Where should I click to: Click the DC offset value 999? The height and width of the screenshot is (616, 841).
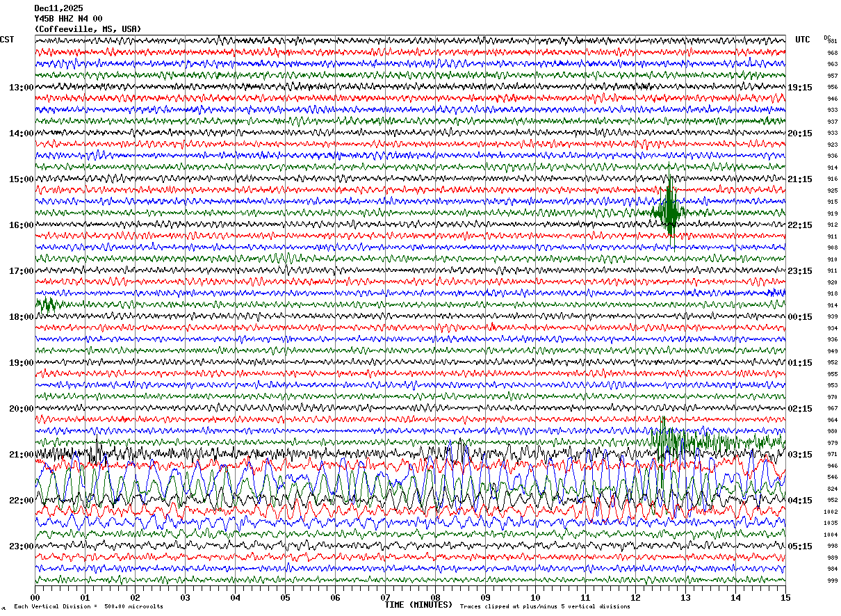point(832,581)
